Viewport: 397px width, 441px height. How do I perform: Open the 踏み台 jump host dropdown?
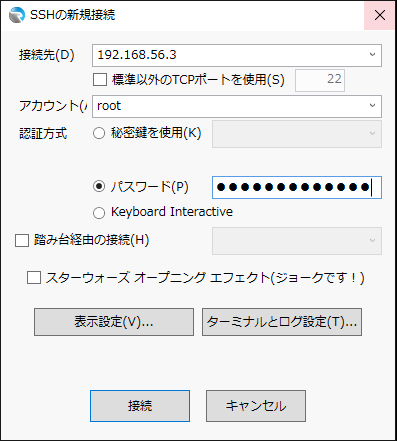click(x=297, y=241)
